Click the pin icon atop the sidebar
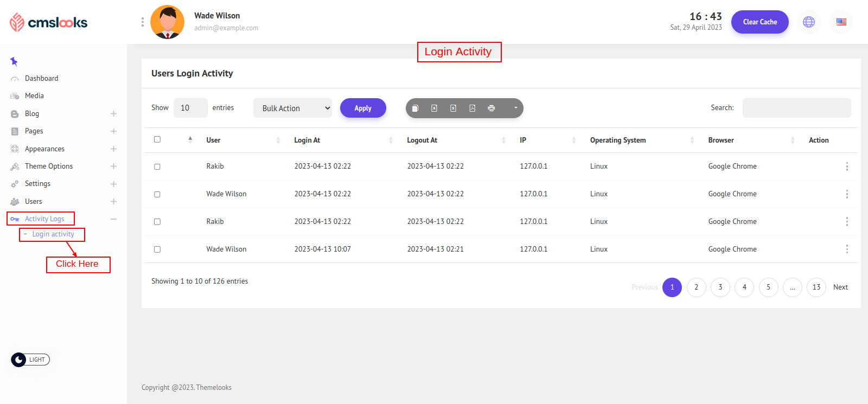Image resolution: width=868 pixels, height=404 pixels. pyautogui.click(x=14, y=61)
